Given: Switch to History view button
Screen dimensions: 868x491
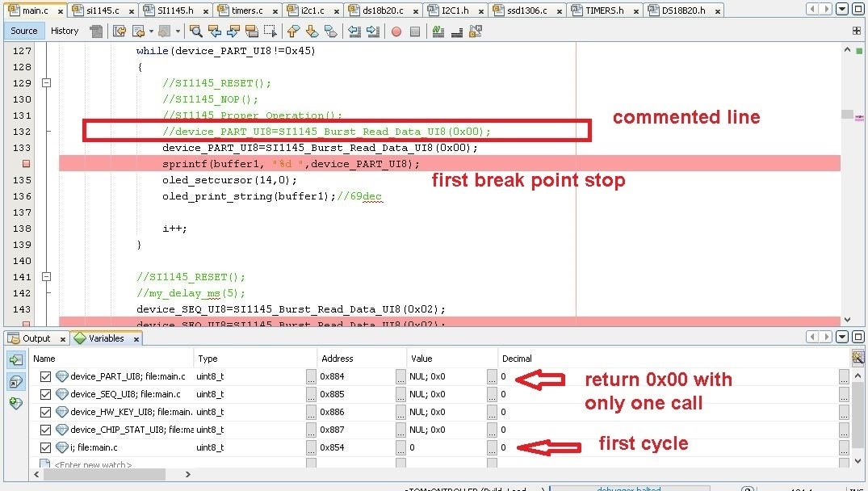Looking at the screenshot, I should point(65,31).
